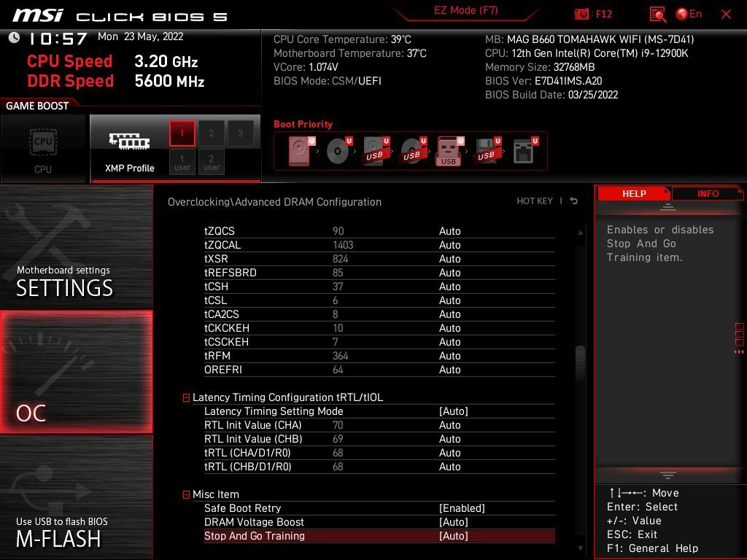The width and height of the screenshot is (747, 560).
Task: Open the SETTINGS motherboard section
Action: pyautogui.click(x=76, y=248)
